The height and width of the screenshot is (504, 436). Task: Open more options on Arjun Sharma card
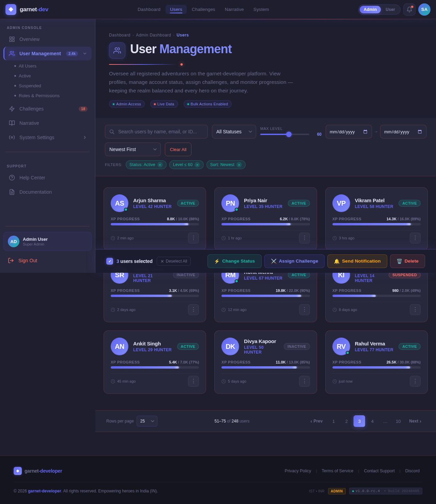[x=193, y=238]
